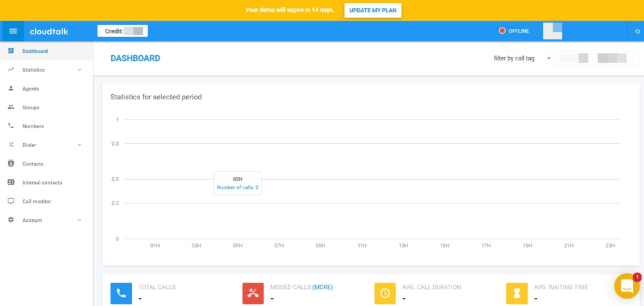Viewport: 644px width, 306px height.
Task: Toggle the OFFLINE status indicator
Action: [514, 31]
